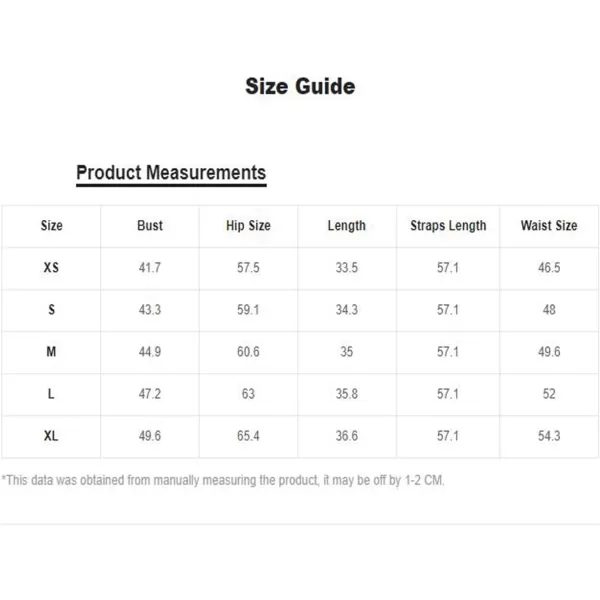This screenshot has height=600, width=600.
Task: Click XS bust value 41.7
Action: (150, 267)
